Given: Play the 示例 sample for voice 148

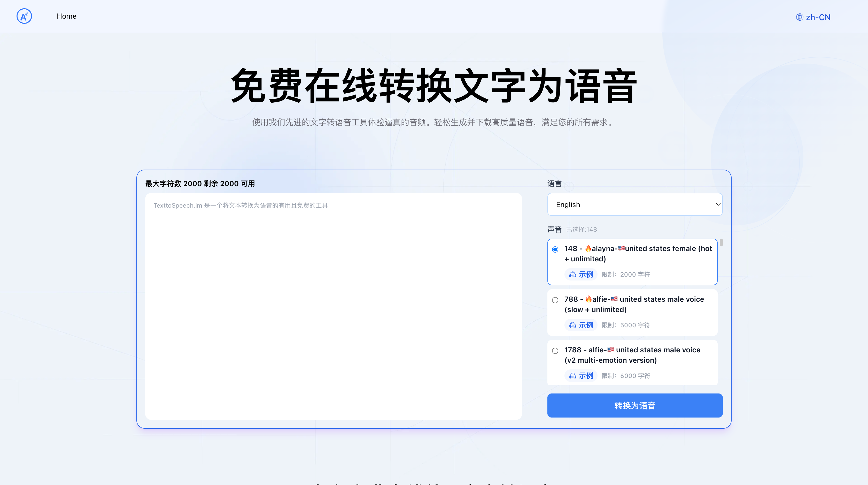Looking at the screenshot, I should [x=581, y=274].
